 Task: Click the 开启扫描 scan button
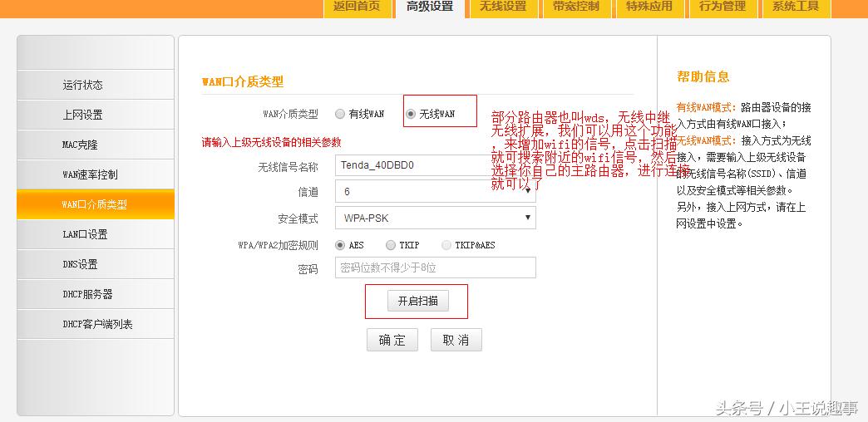[x=417, y=301]
